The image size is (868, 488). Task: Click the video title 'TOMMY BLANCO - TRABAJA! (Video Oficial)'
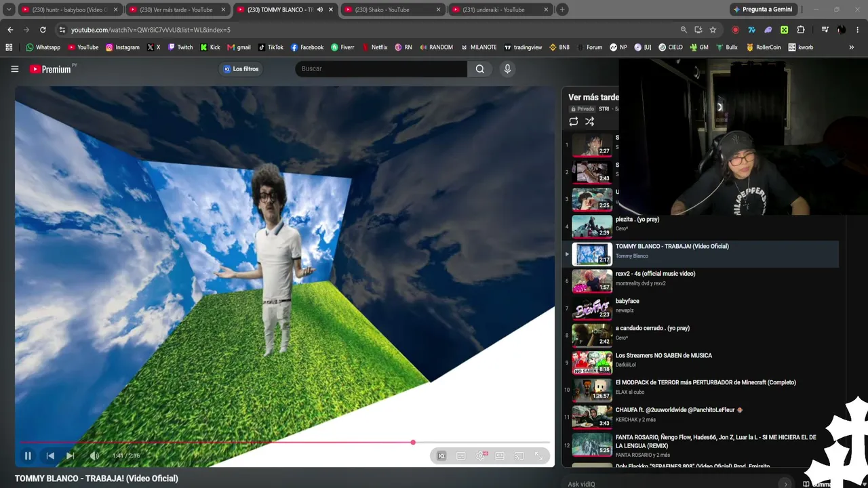(96, 479)
